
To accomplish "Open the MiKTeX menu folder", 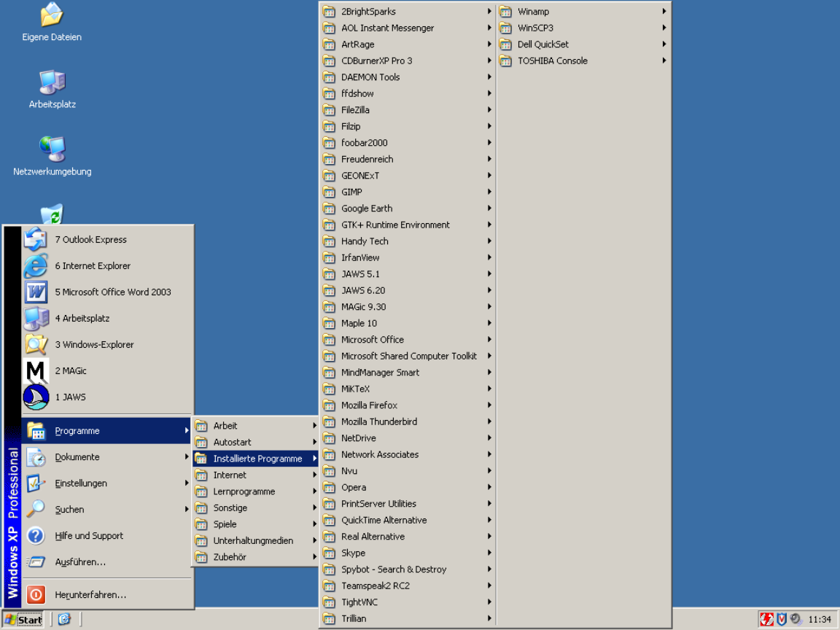I will [408, 389].
